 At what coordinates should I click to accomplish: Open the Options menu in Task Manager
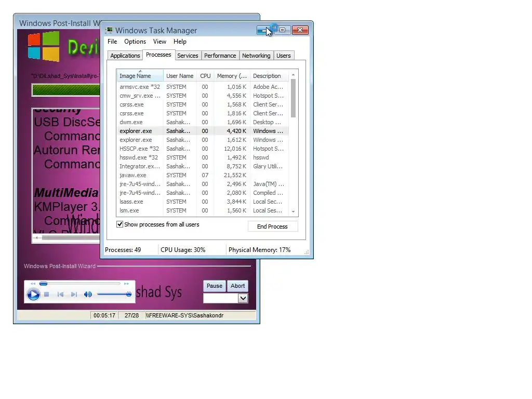tap(135, 42)
